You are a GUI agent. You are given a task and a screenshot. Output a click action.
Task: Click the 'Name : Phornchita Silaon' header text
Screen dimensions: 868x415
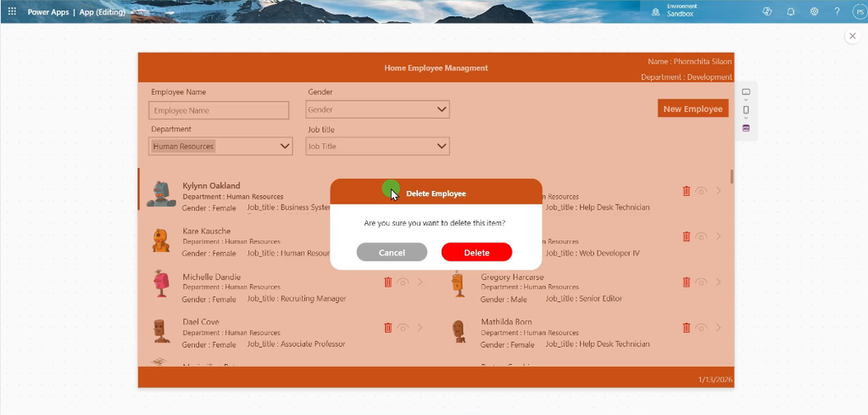(690, 61)
